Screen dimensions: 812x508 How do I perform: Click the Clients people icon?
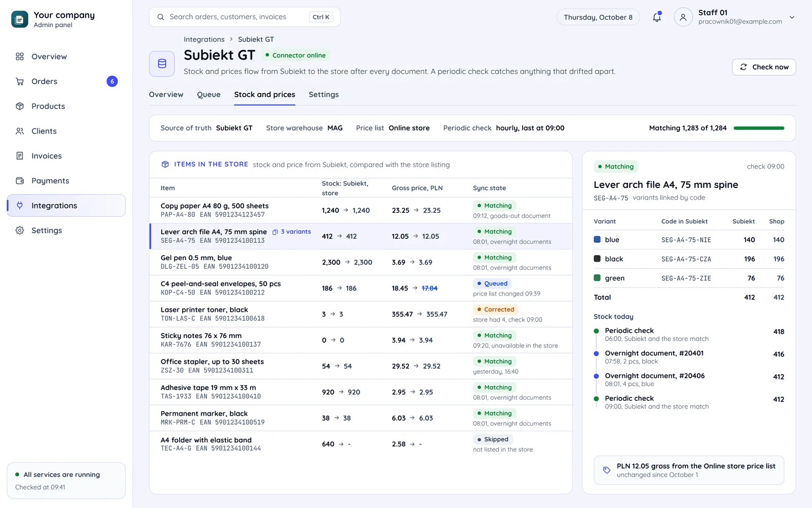20,131
